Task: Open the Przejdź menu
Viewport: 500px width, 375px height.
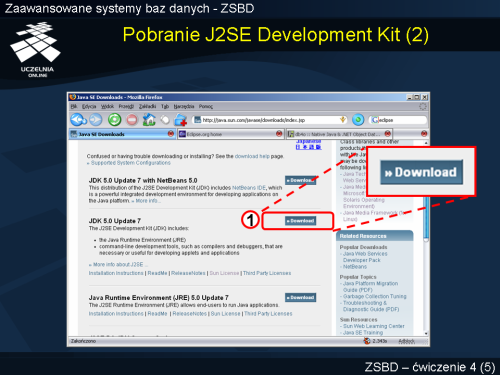Action: tap(126, 106)
